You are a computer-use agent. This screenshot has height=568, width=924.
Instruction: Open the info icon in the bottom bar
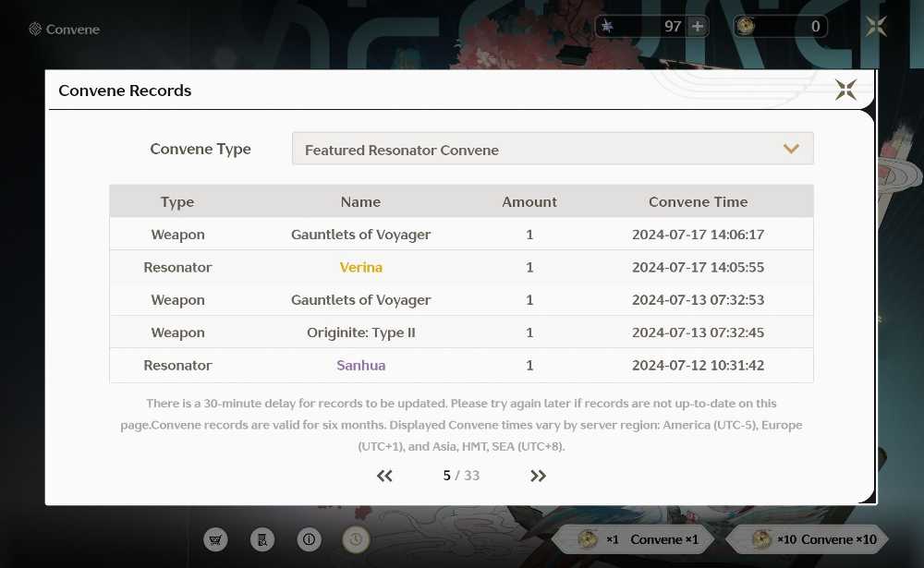click(309, 539)
